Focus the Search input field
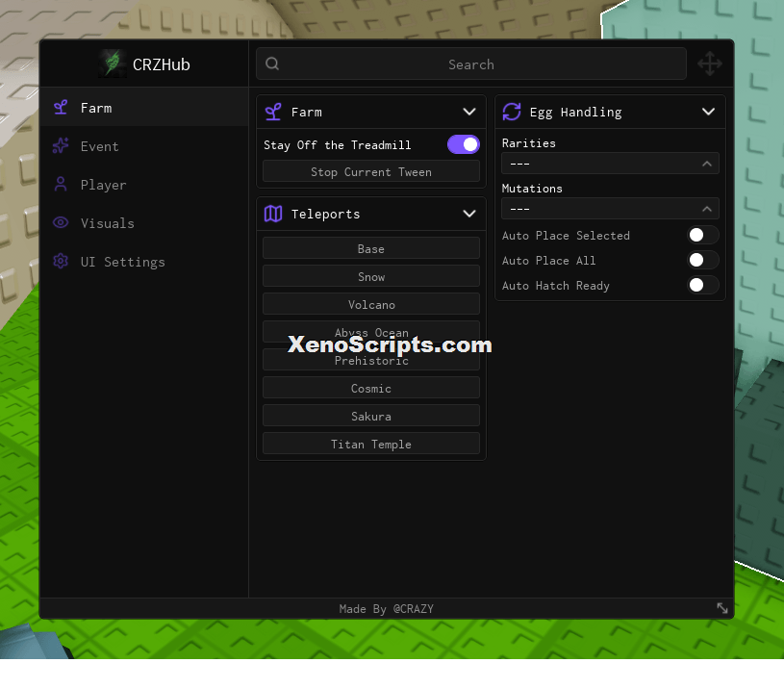The image size is (784, 688). [471, 64]
